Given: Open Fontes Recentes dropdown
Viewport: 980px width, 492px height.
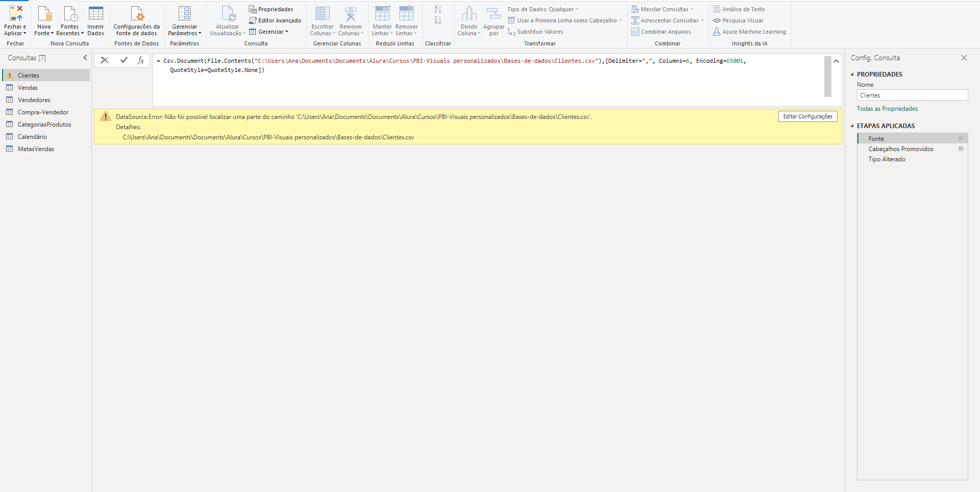Looking at the screenshot, I should point(70,21).
